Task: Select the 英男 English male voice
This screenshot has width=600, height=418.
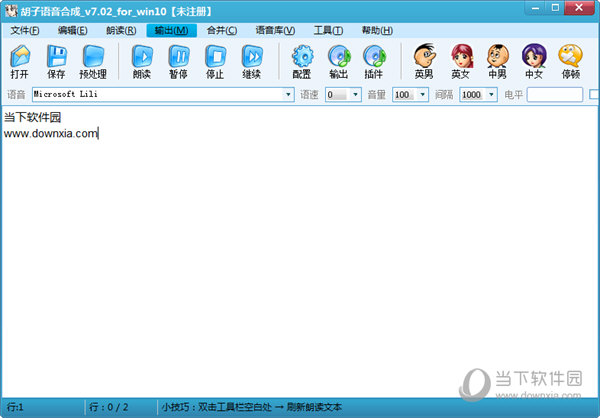Action: (x=424, y=61)
